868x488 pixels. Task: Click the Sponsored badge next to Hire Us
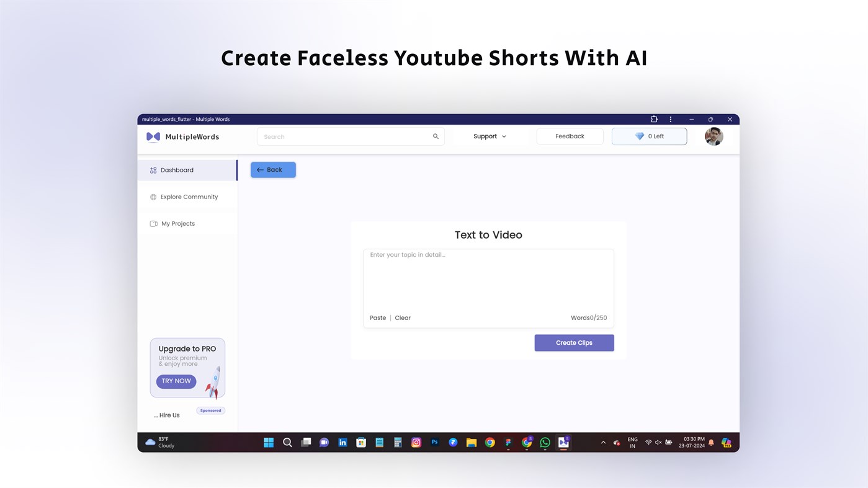pos(210,410)
